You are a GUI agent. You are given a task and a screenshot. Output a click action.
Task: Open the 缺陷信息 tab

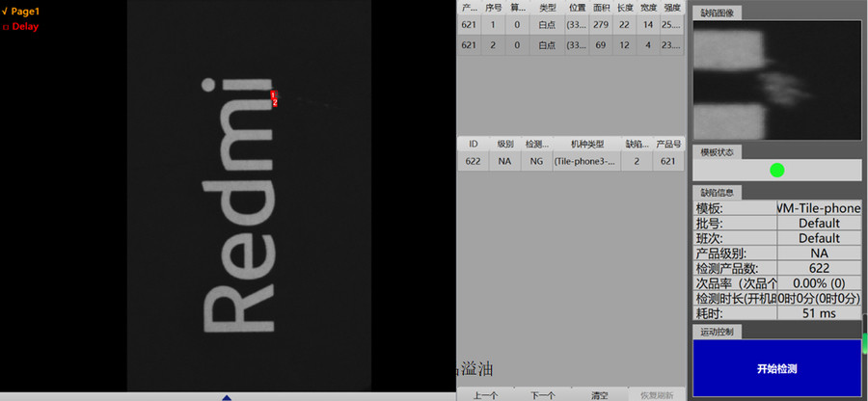[717, 193]
